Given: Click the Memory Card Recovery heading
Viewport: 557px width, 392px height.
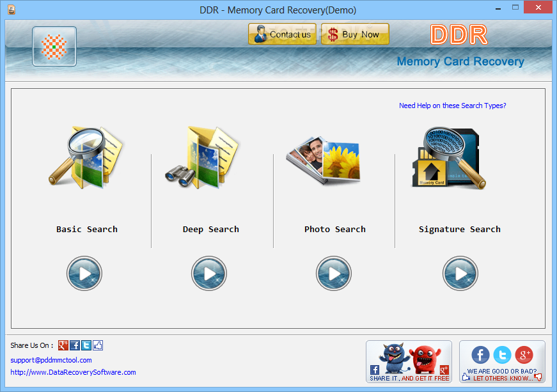Looking at the screenshot, I should [460, 61].
